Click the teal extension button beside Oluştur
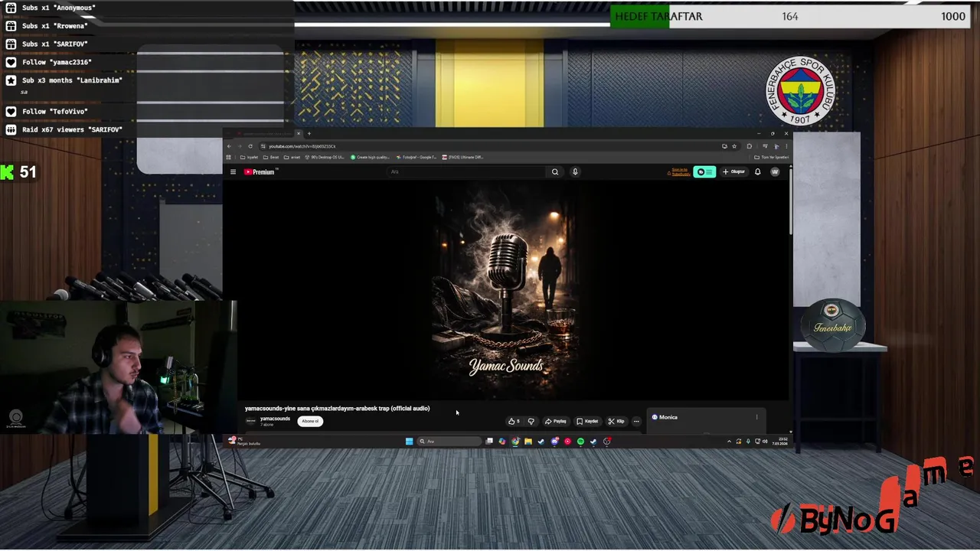Image resolution: width=980 pixels, height=551 pixels. tap(704, 171)
